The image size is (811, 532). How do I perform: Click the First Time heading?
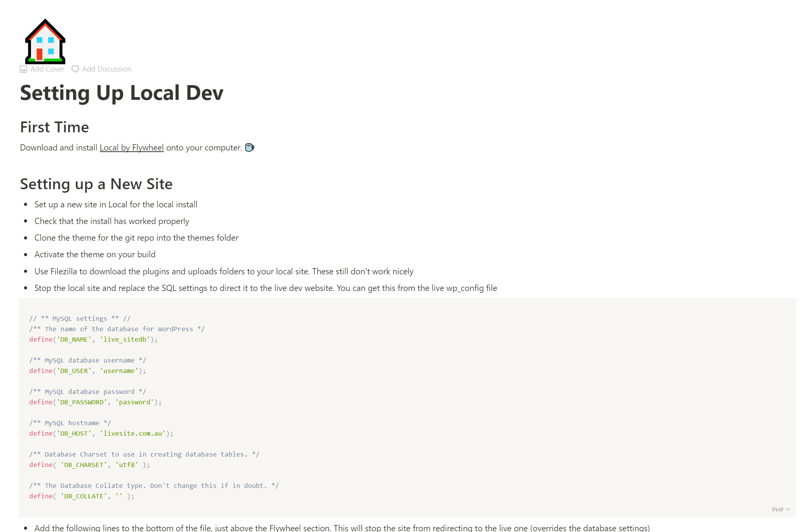[55, 127]
